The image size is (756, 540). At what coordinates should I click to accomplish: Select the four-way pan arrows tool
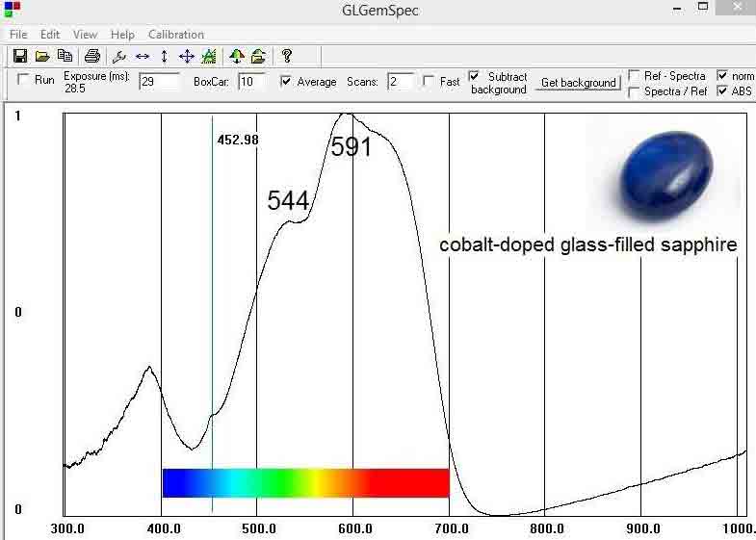(187, 56)
